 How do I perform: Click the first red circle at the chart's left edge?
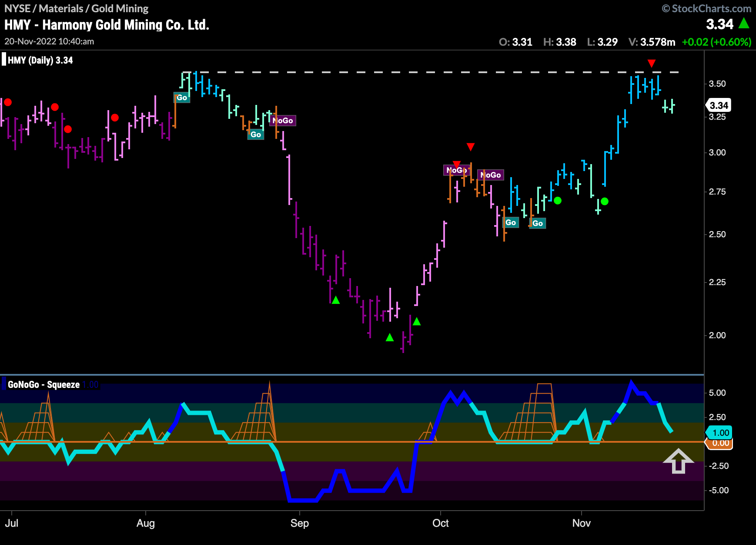click(x=7, y=102)
